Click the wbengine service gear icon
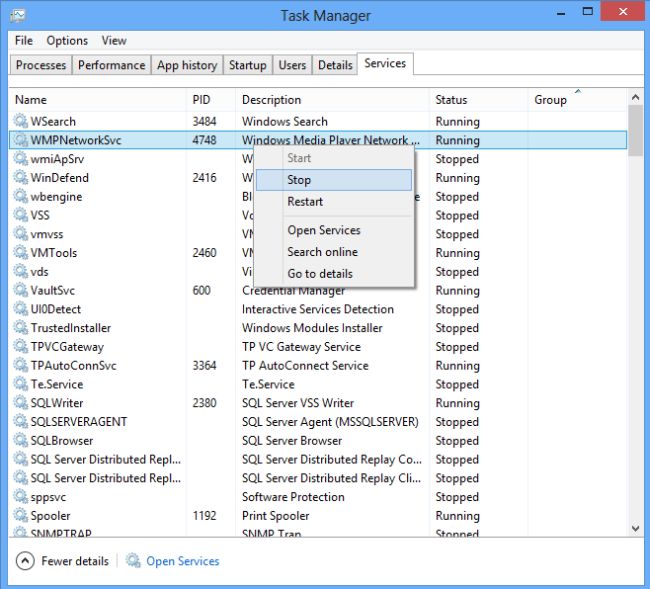 click(20, 196)
